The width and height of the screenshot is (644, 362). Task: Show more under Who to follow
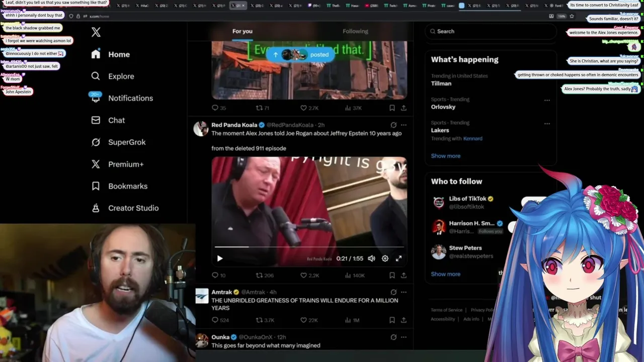click(x=445, y=274)
